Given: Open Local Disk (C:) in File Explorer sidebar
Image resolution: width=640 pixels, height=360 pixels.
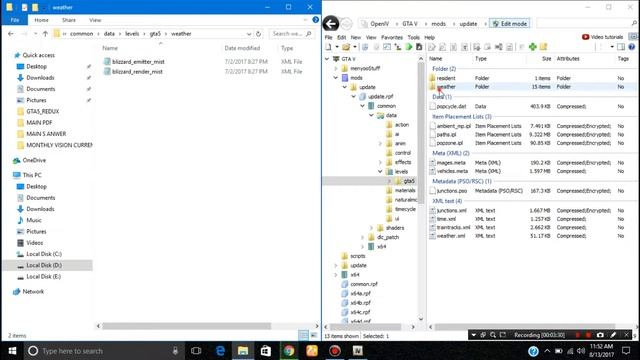Looking at the screenshot, I should pos(44,254).
